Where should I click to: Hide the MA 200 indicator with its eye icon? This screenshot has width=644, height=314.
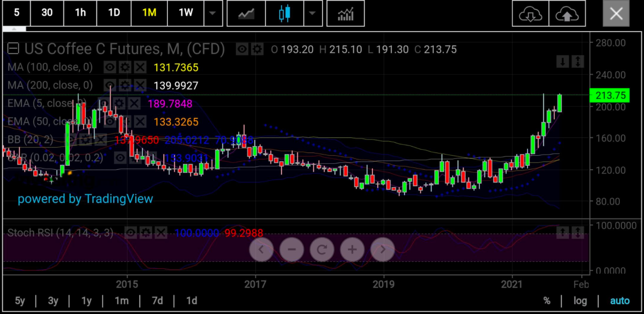tap(110, 85)
